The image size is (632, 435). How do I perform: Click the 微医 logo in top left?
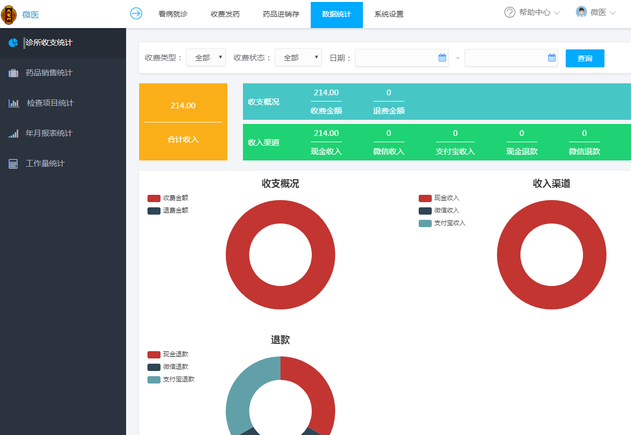pyautogui.click(x=12, y=14)
